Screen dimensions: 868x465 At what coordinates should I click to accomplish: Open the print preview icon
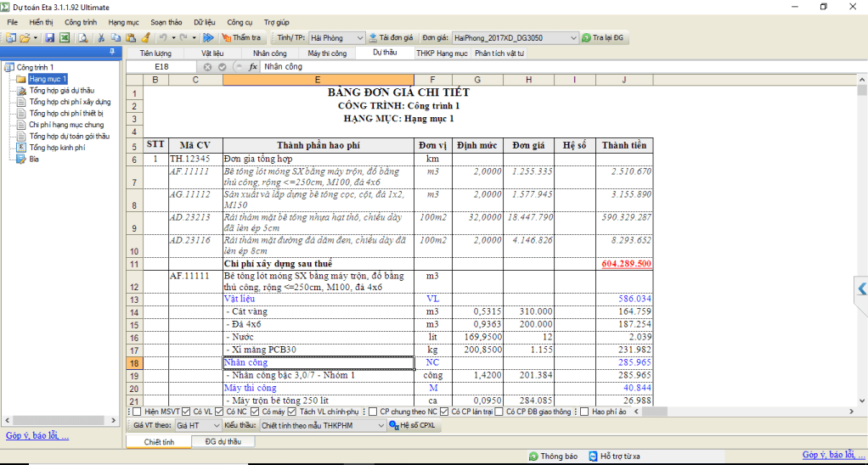[83, 38]
